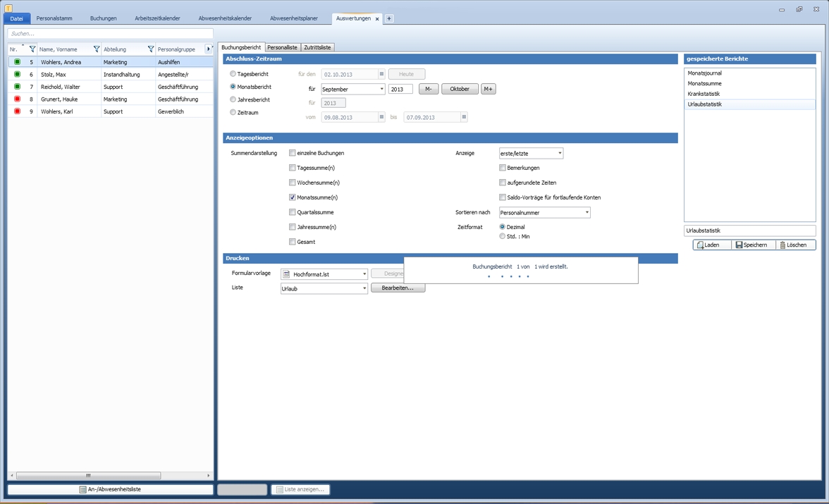Enable Tagessumme(n) checkbox
The height and width of the screenshot is (504, 829).
click(x=293, y=168)
